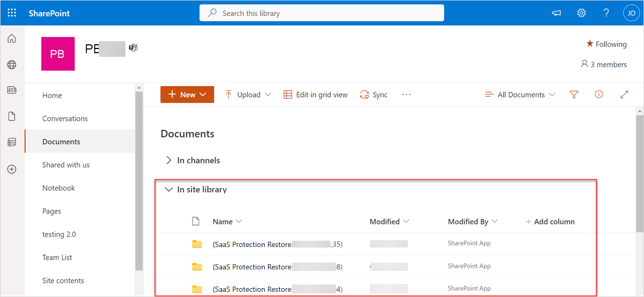Open Shared with us nav item
This screenshot has height=297, width=644.
pyautogui.click(x=66, y=165)
